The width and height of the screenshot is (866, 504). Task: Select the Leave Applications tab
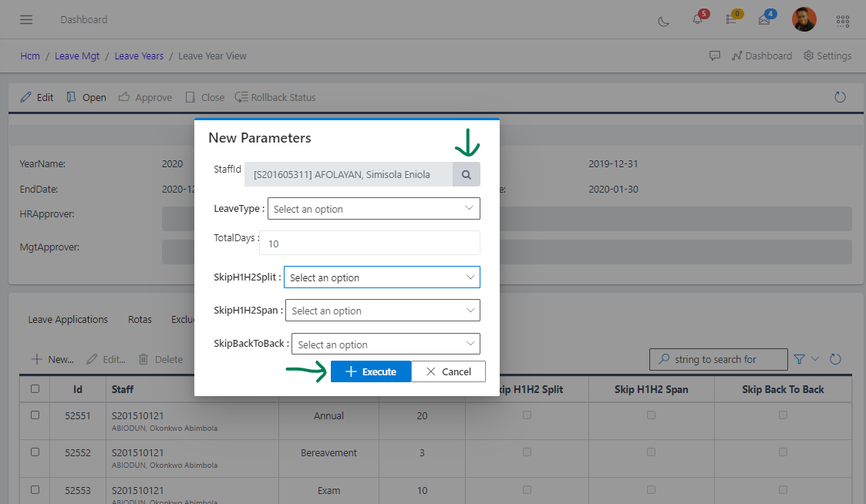pos(68,319)
